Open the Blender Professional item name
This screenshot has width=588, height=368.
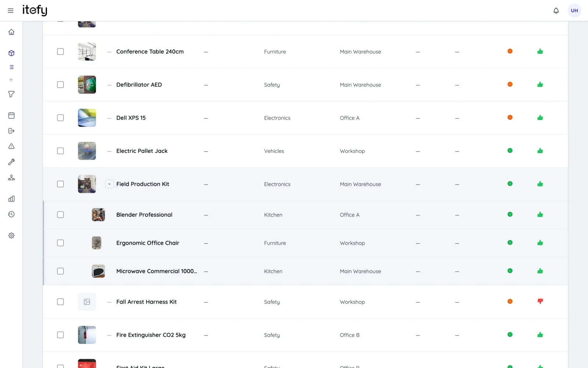coord(144,215)
